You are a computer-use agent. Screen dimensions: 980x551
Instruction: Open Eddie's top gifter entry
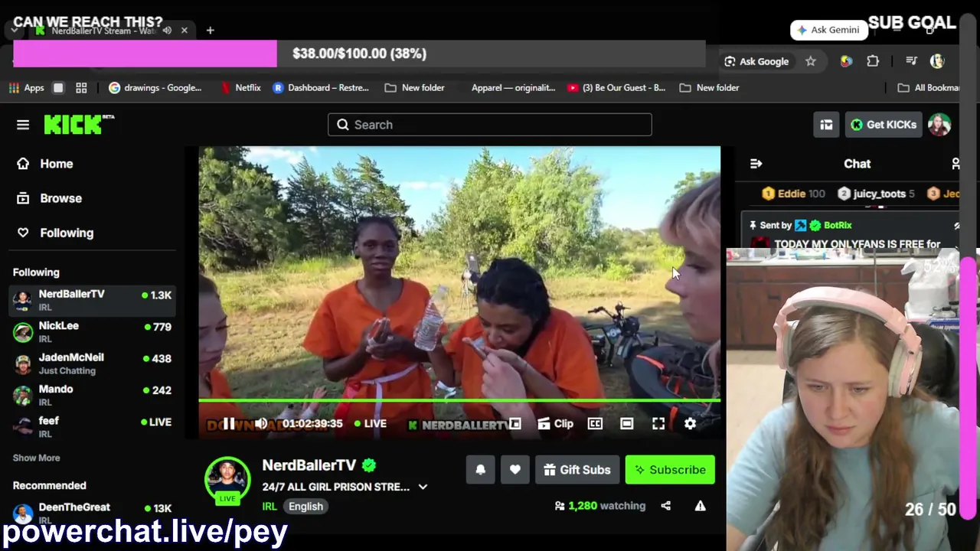[793, 194]
